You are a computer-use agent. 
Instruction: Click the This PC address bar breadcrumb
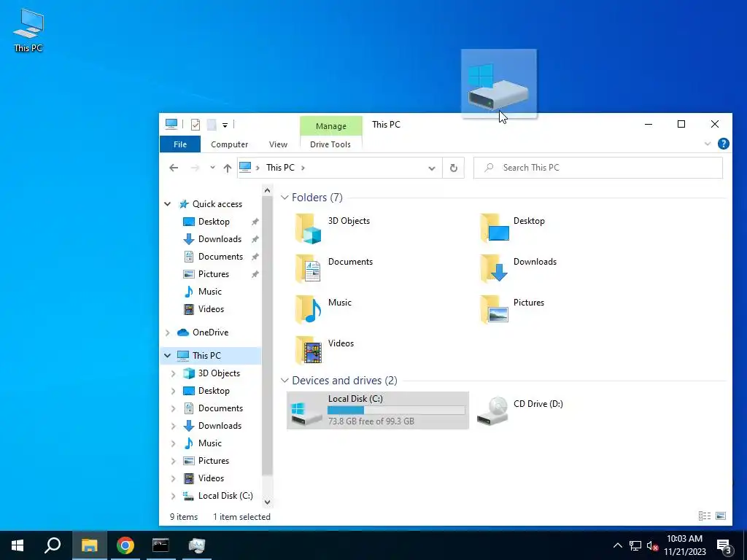coord(280,168)
